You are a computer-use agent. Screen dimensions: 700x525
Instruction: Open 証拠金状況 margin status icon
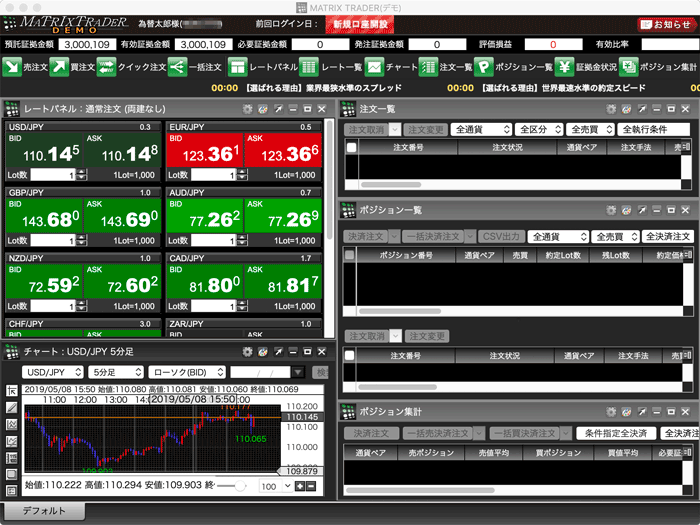pyautogui.click(x=564, y=67)
